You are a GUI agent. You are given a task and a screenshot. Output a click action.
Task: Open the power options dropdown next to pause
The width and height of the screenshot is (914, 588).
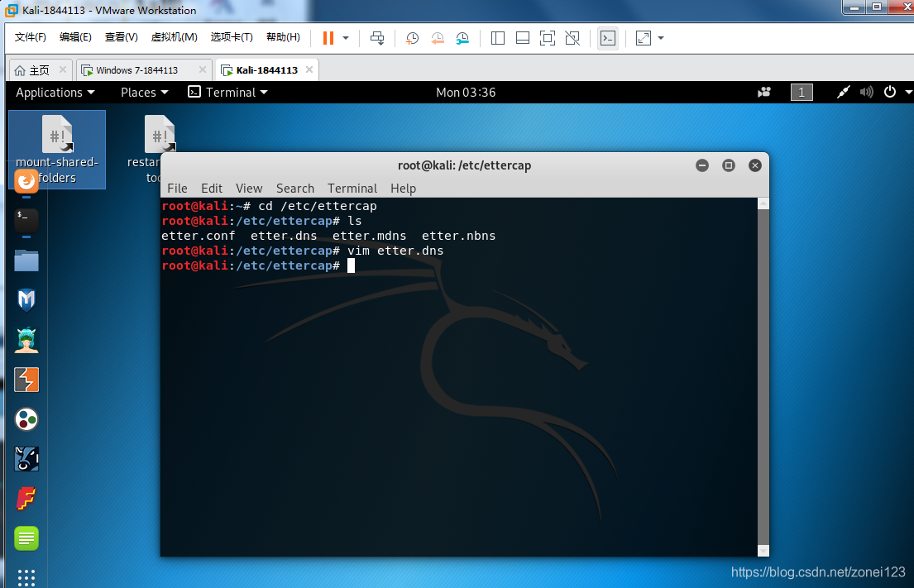click(x=346, y=38)
